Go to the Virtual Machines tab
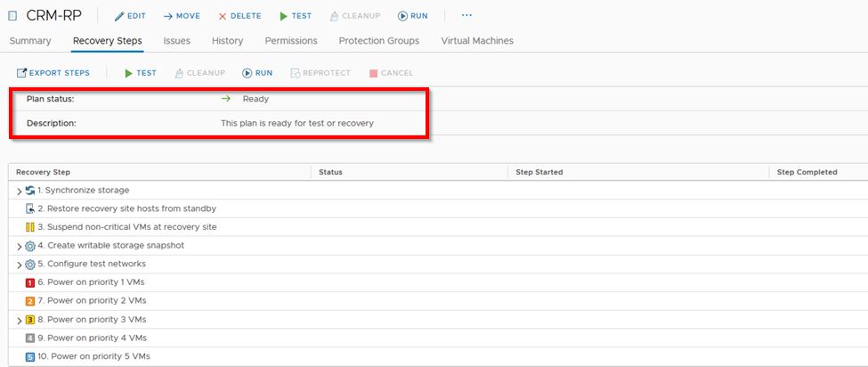This screenshot has height=367, width=868. point(476,41)
